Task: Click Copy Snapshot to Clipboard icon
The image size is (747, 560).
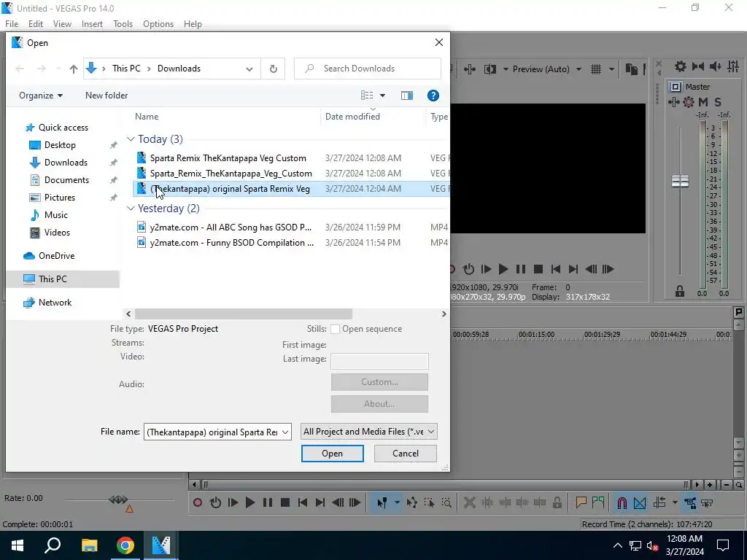Action: 631,69
